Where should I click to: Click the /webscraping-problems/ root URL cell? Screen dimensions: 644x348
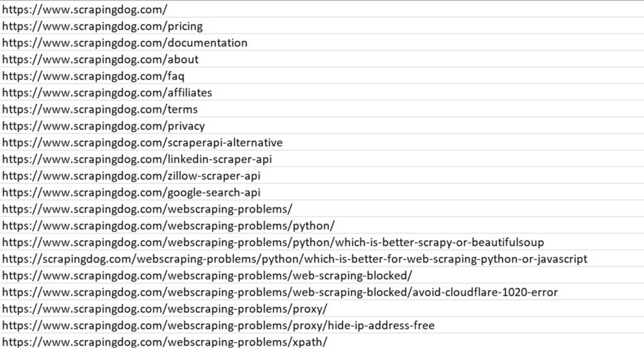click(147, 209)
